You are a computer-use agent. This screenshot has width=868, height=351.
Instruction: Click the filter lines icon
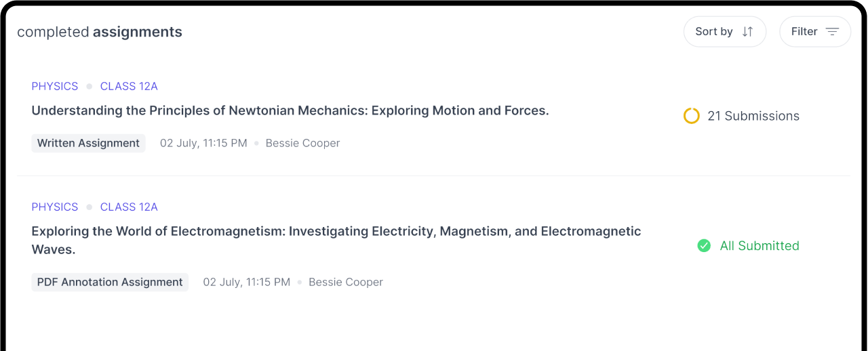tap(832, 32)
